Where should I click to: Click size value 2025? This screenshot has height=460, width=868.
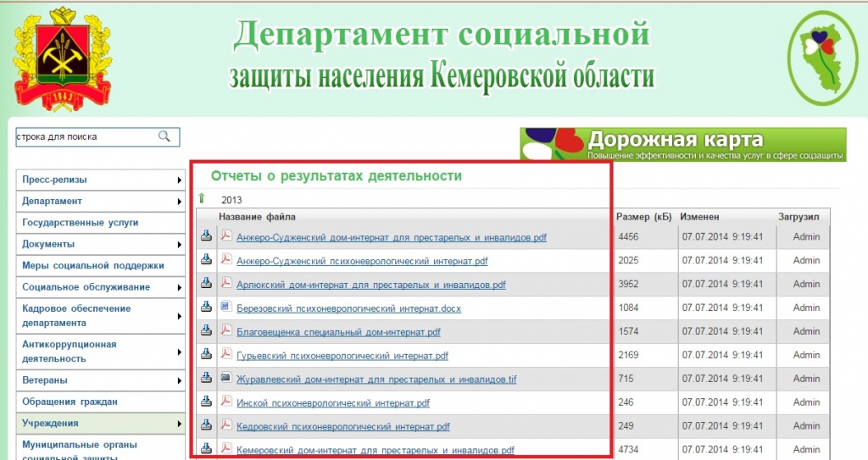pos(628,260)
